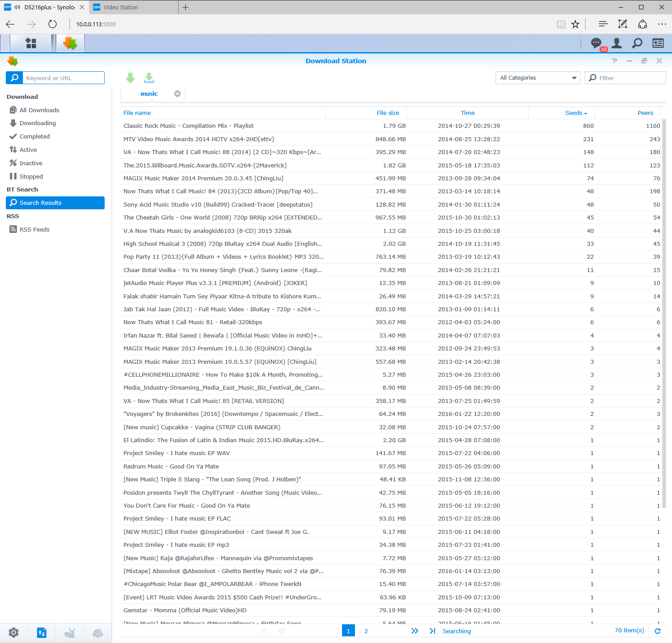The image size is (672, 643).
Task: Make a web note icon
Action: (x=623, y=24)
